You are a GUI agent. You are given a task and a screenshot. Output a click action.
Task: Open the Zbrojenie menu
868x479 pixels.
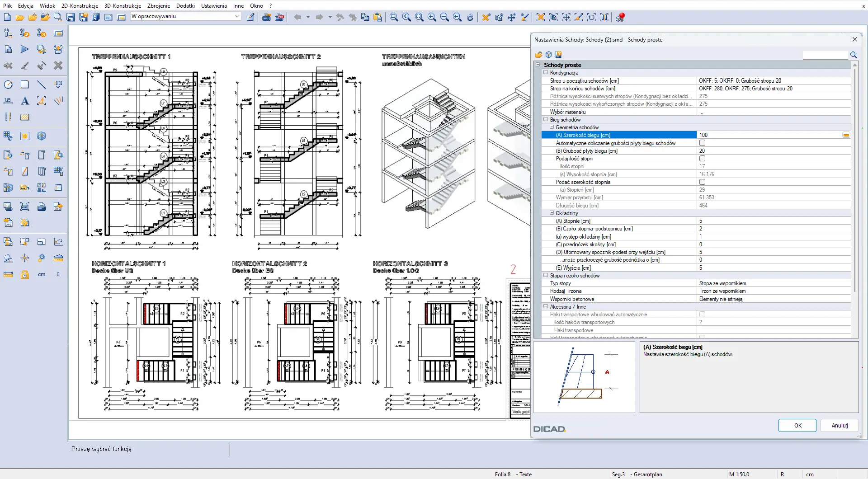coord(158,5)
